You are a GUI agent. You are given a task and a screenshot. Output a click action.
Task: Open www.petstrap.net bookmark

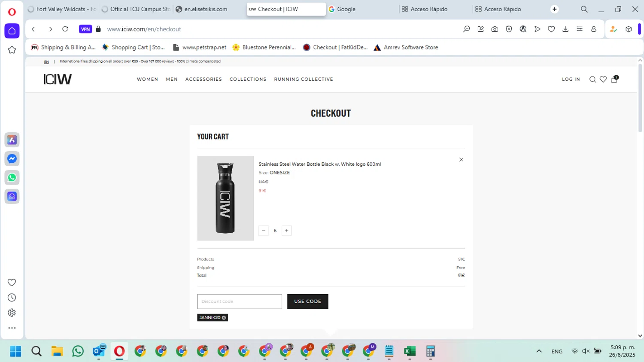(x=199, y=47)
